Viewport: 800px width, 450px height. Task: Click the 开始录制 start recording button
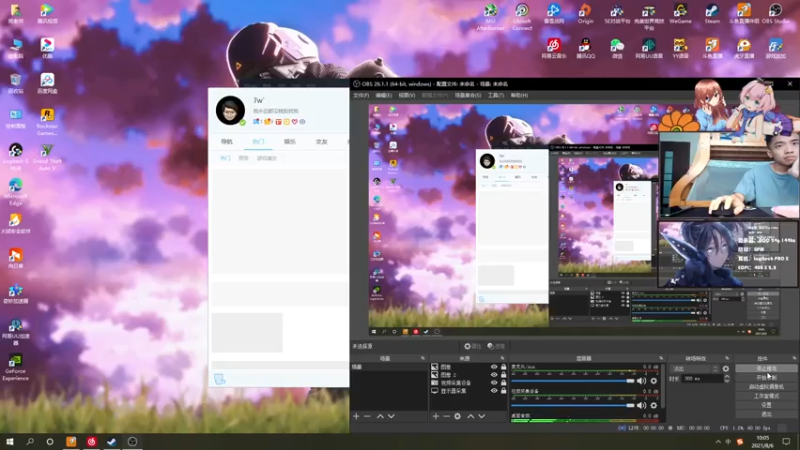(766, 378)
